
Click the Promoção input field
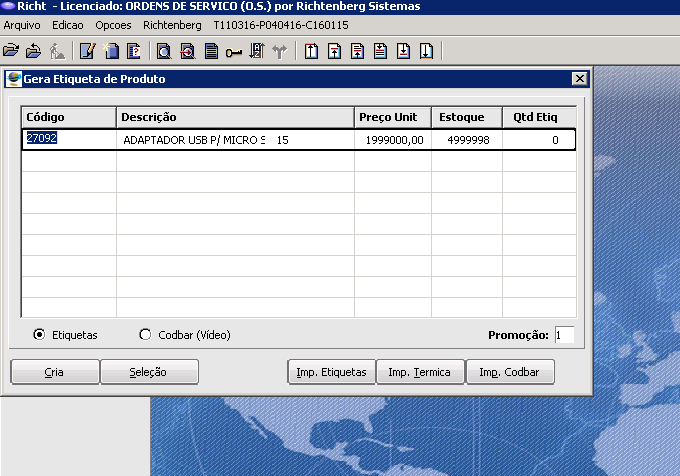(564, 335)
